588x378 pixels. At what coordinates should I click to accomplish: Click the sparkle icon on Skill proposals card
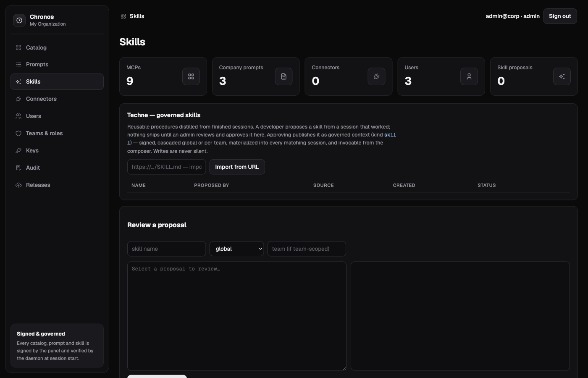tap(562, 76)
